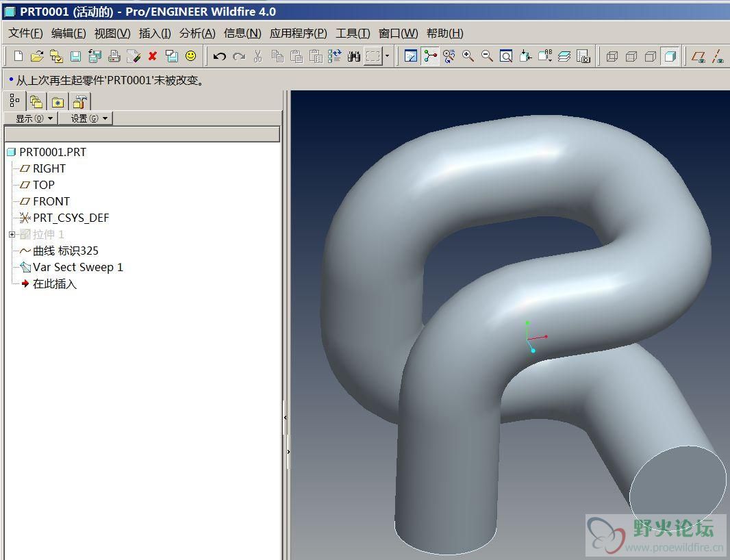Open the 设置 dropdown in the model tree
Viewport: 730px width, 560px height.
click(x=86, y=118)
